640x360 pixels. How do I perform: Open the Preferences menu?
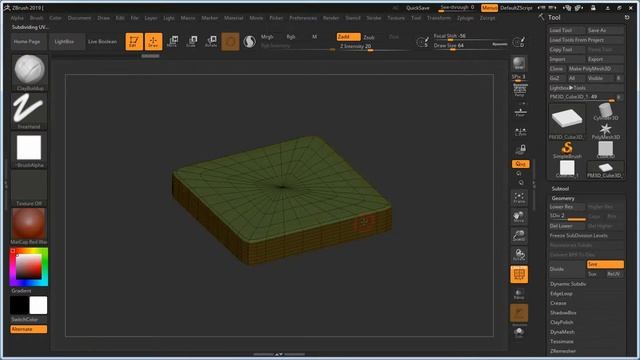click(303, 18)
